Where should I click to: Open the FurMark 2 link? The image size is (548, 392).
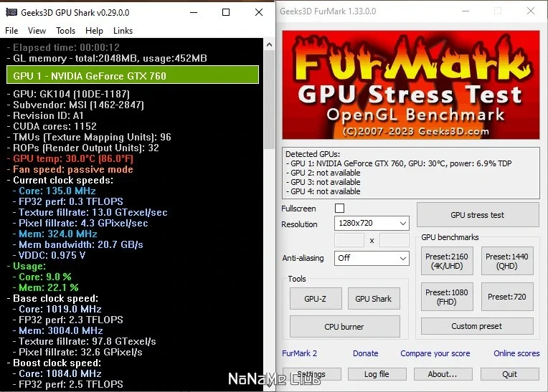click(300, 353)
